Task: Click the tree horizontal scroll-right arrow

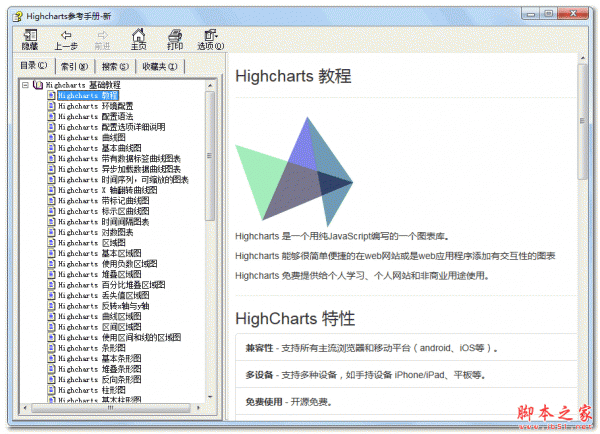Action: [198, 408]
